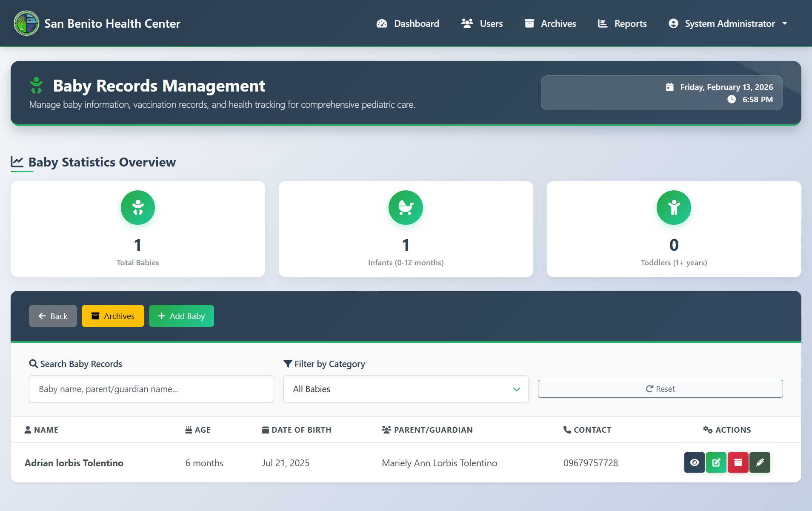The height and width of the screenshot is (511, 812).
Task: Click the Toddlers child icon
Action: coord(674,207)
